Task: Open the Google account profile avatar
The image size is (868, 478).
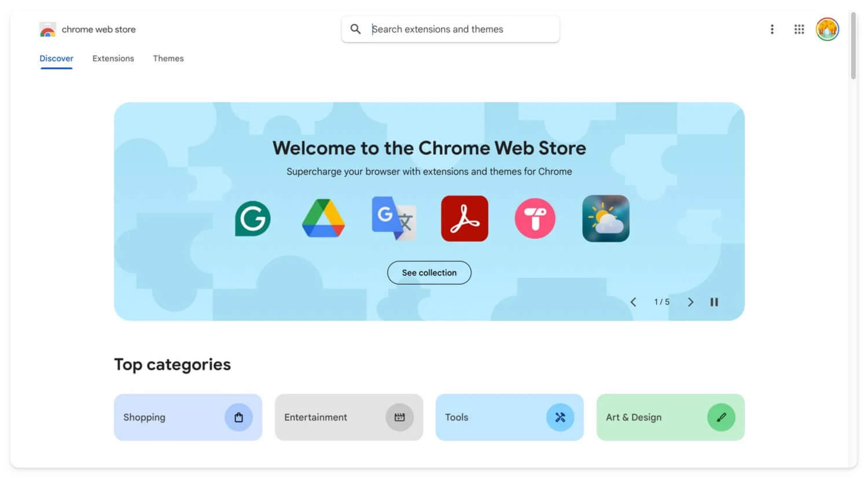Action: [x=827, y=30]
